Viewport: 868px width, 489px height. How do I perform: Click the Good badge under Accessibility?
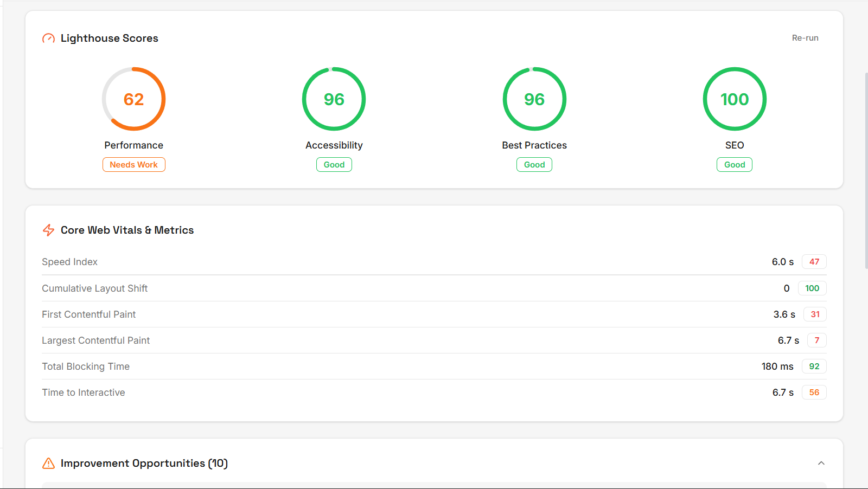click(x=334, y=165)
